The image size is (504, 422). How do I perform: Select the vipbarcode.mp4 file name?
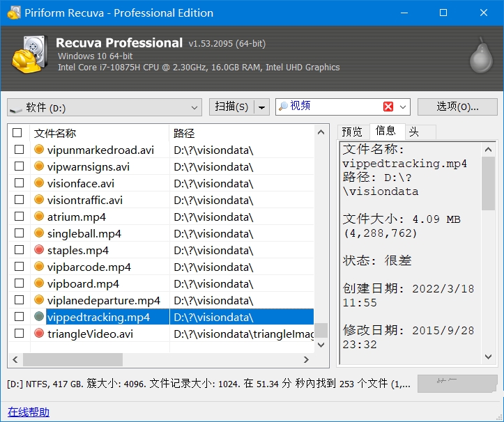point(89,267)
